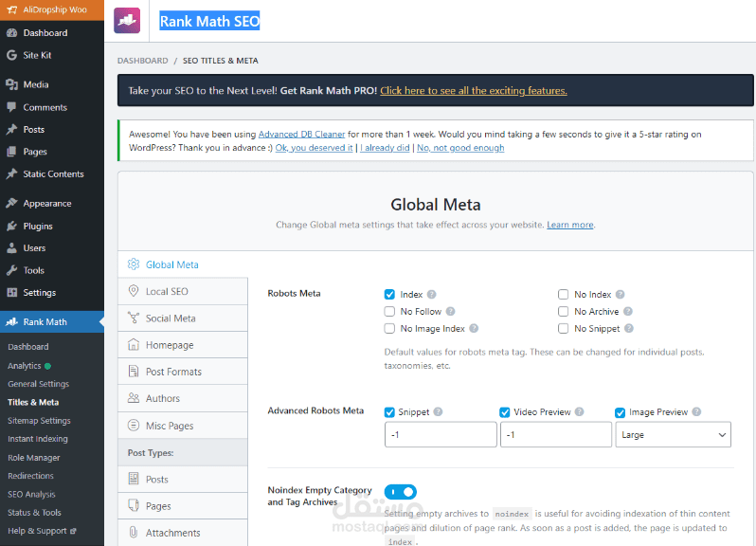
Task: Click the Comments bubble icon
Action: 12,107
